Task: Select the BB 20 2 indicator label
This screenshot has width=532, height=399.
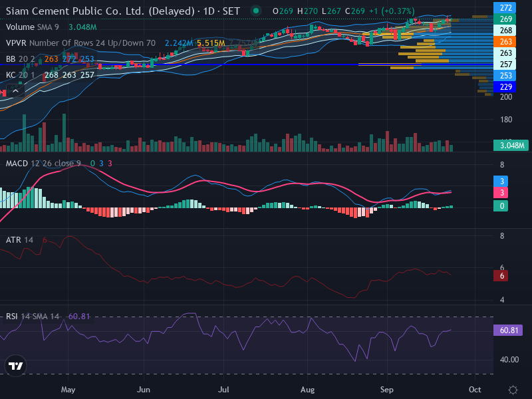Action: [x=21, y=59]
